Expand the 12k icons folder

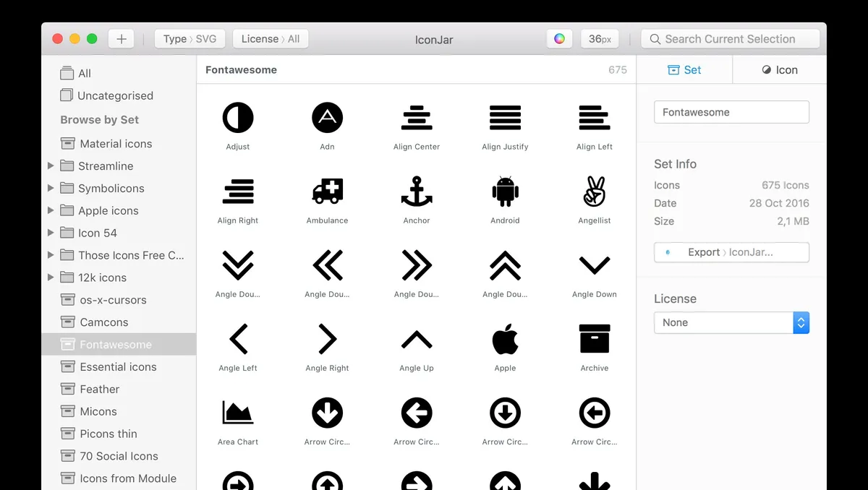click(51, 278)
